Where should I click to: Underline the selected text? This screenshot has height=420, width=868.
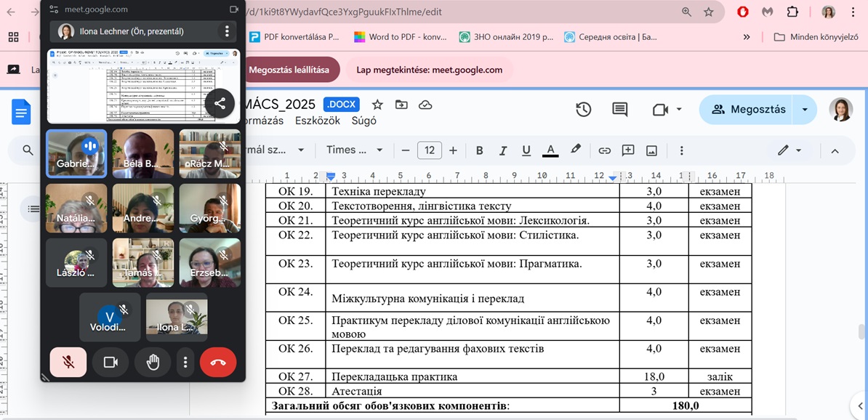pyautogui.click(x=526, y=150)
